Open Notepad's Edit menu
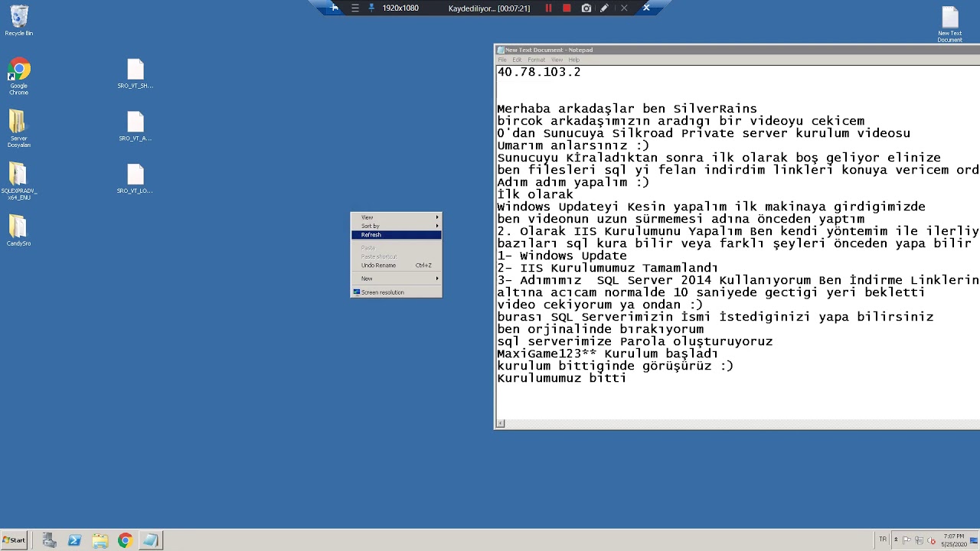Screen dimensions: 980x551 (517, 60)
